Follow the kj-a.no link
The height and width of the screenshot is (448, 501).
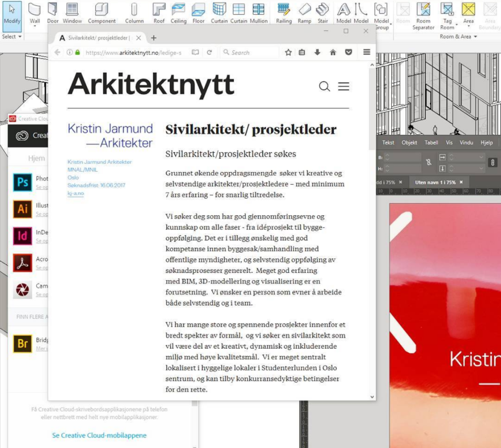click(75, 193)
